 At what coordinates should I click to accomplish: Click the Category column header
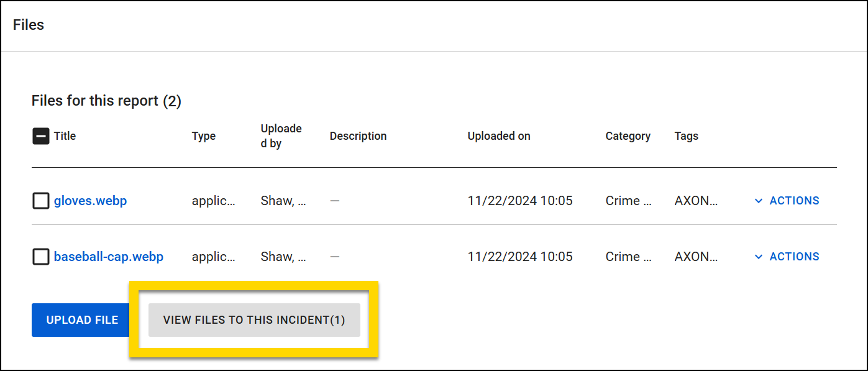(628, 135)
